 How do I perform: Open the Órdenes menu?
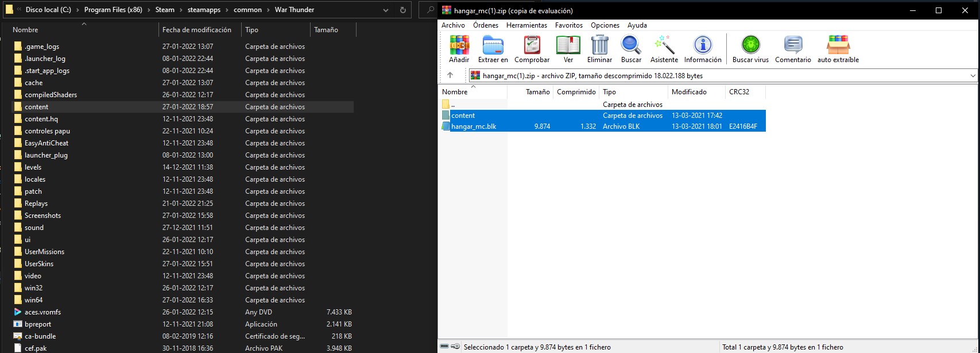(486, 25)
